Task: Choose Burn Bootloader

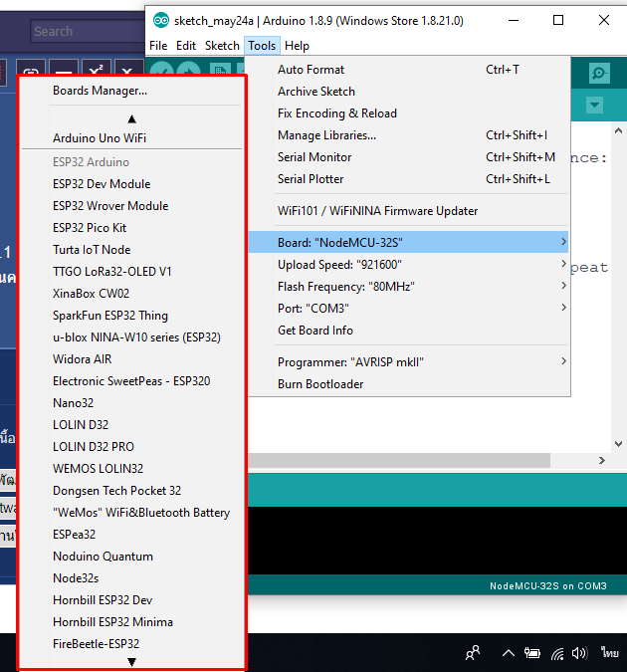Action: point(409,383)
